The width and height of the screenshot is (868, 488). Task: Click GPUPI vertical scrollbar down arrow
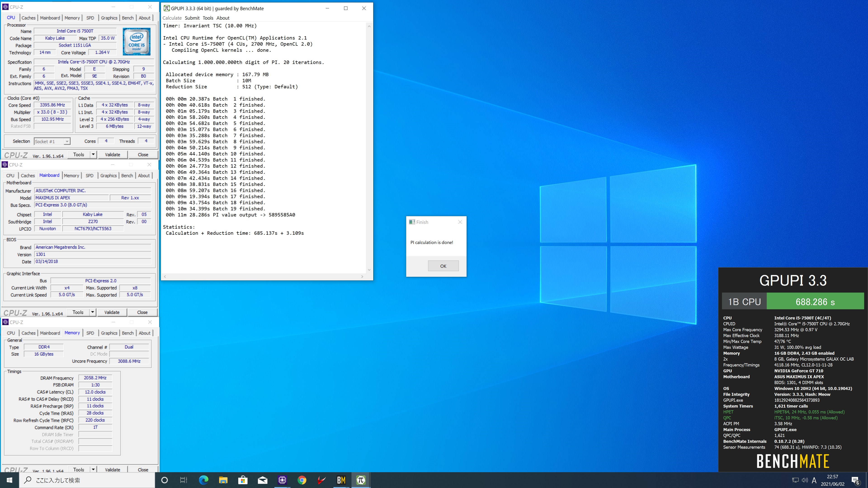(369, 270)
